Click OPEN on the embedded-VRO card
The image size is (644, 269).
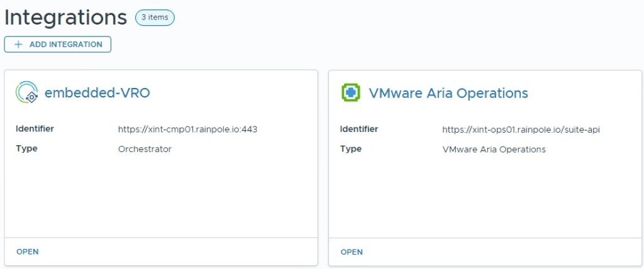(27, 251)
